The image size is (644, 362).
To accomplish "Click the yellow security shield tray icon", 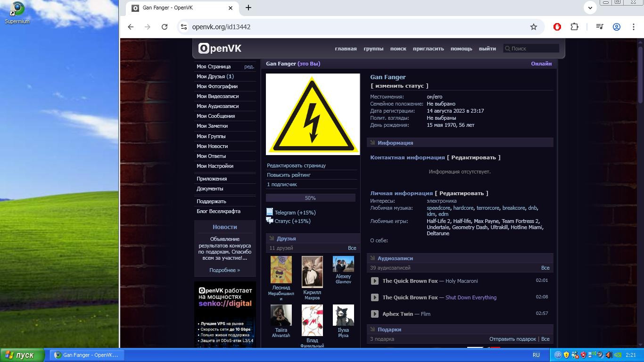I will pyautogui.click(x=566, y=355).
